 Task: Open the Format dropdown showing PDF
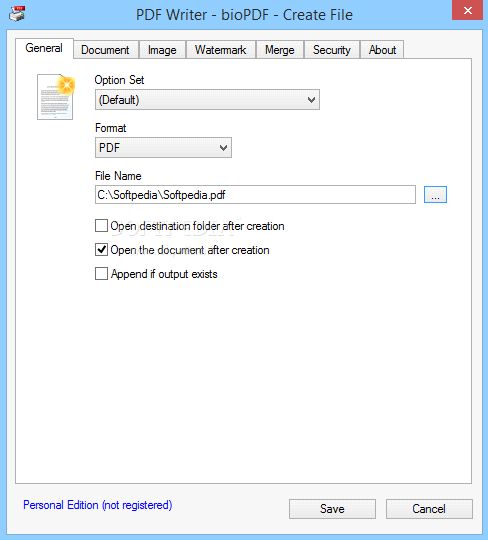[163, 148]
